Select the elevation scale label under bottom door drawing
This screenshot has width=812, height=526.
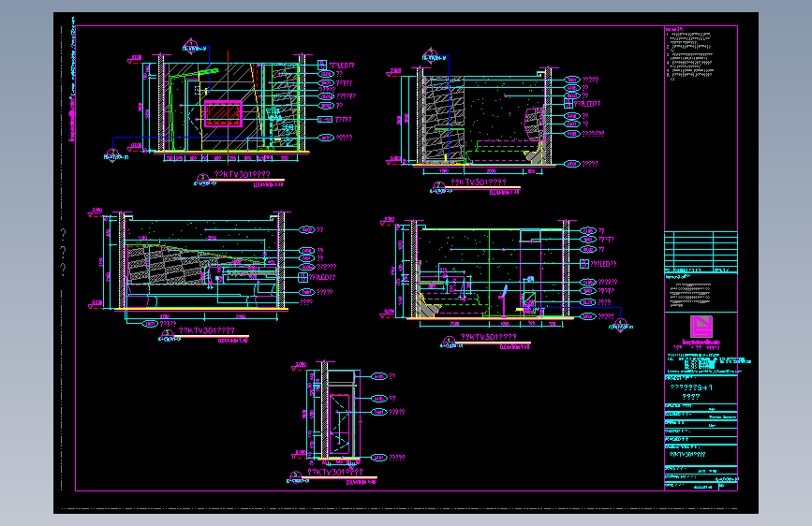(x=360, y=482)
